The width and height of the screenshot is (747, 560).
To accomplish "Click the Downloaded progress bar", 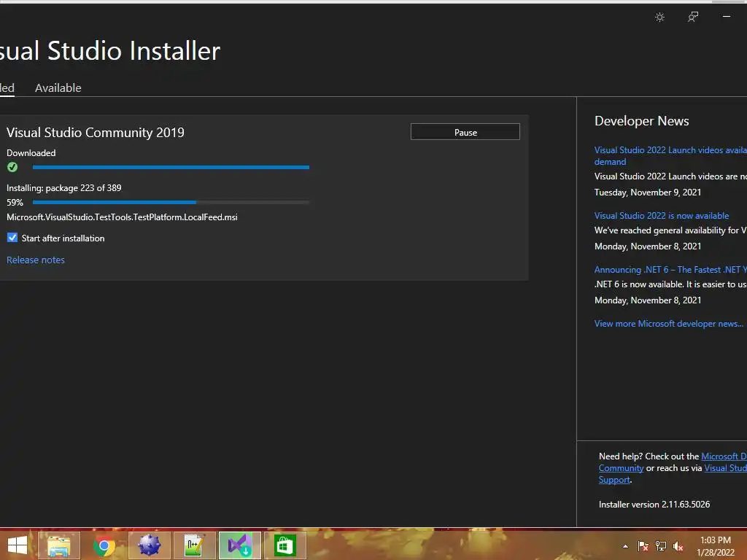I will (x=171, y=167).
